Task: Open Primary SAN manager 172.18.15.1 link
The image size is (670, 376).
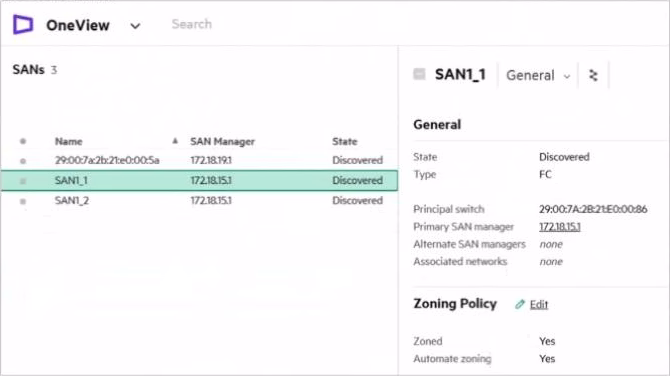Action: coord(559,227)
